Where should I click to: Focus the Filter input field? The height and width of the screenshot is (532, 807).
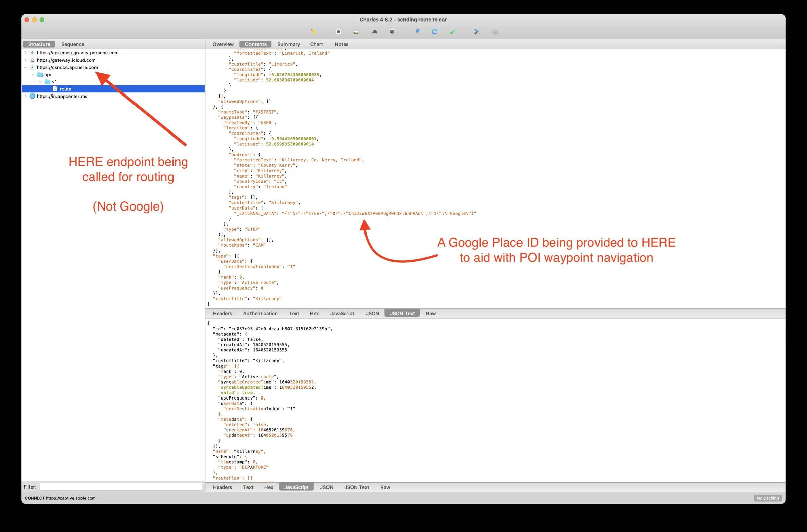pyautogui.click(x=121, y=487)
